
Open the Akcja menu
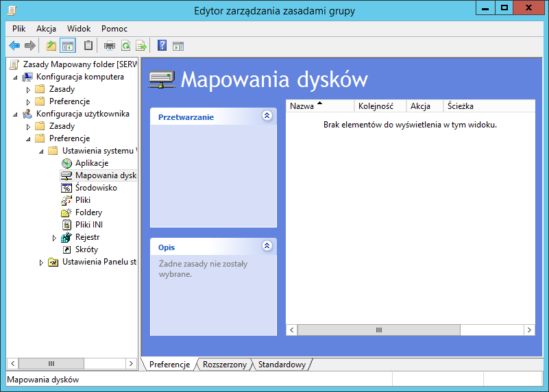pyautogui.click(x=46, y=29)
